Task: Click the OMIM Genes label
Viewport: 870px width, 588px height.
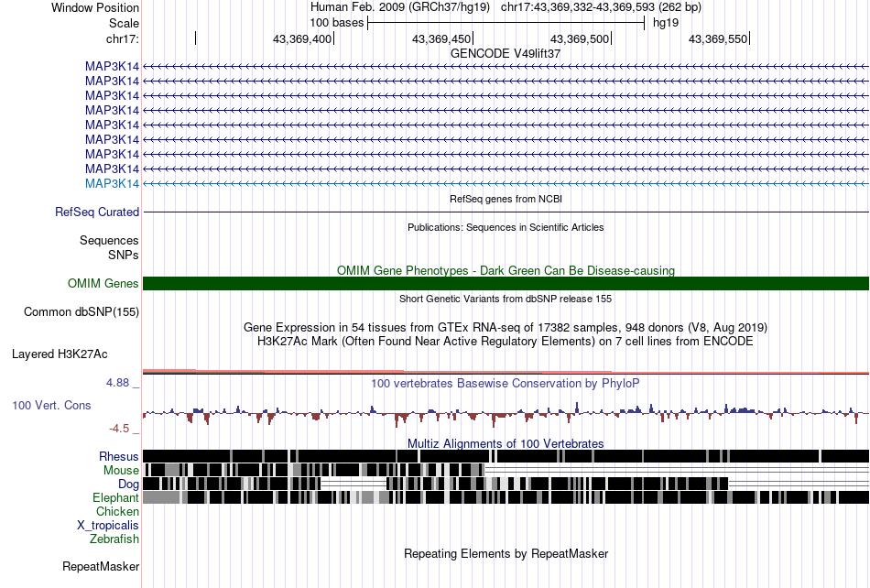Action: click(x=103, y=283)
